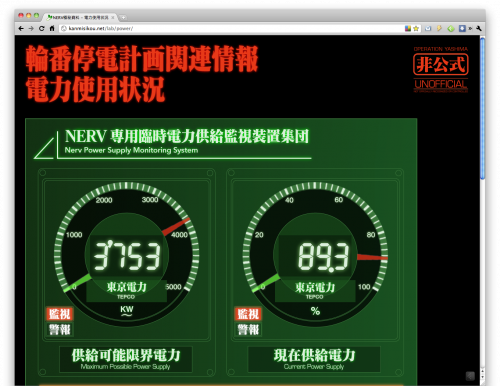Click the scrollbar down arrow

coord(482,377)
